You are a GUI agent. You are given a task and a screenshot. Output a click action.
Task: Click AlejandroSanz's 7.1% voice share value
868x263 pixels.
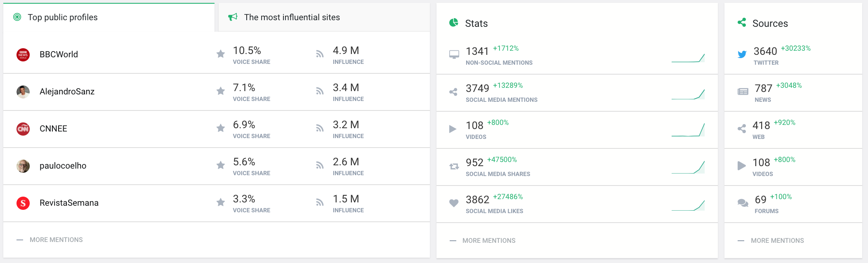click(x=244, y=87)
